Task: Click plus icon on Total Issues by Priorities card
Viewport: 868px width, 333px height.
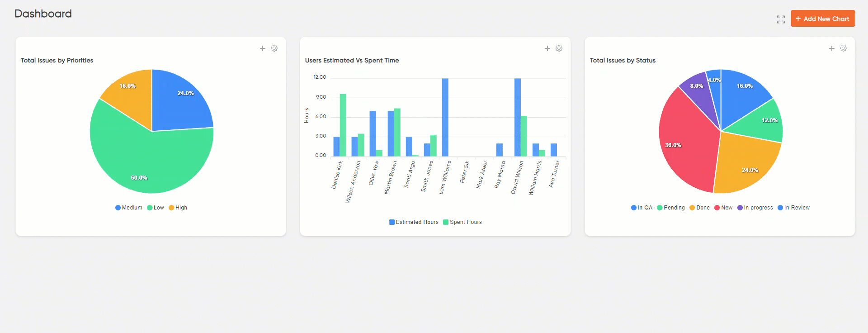Action: pos(262,48)
